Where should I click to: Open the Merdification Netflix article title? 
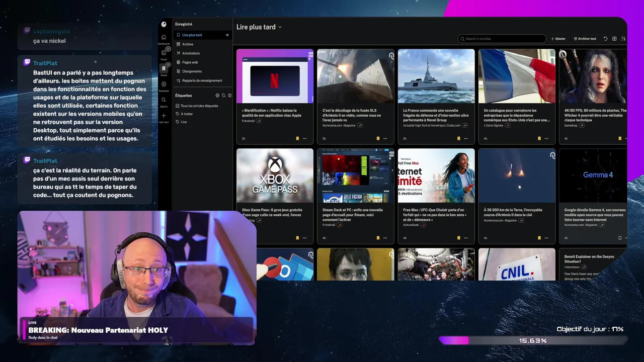point(272,113)
